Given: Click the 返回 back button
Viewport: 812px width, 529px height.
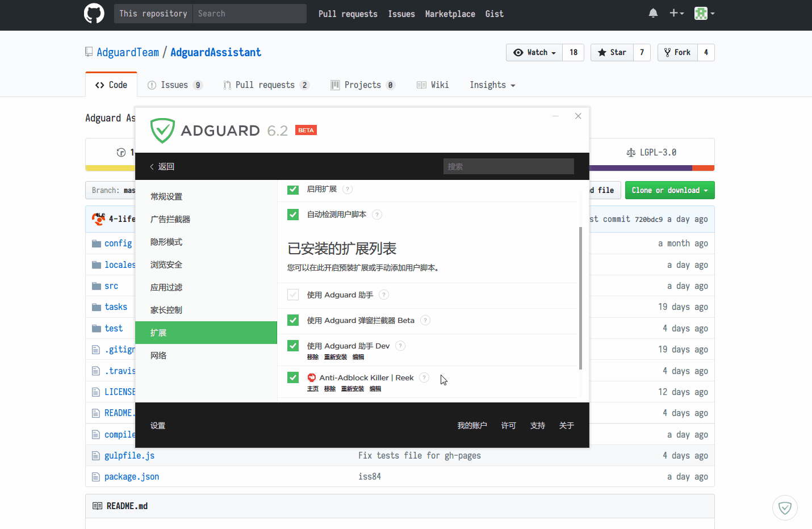Looking at the screenshot, I should coord(164,166).
